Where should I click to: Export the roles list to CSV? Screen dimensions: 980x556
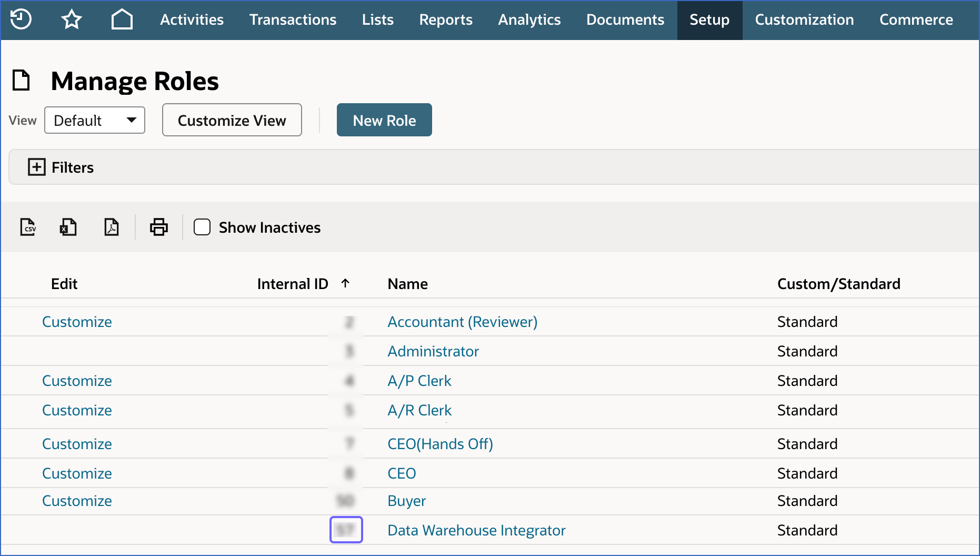point(28,227)
